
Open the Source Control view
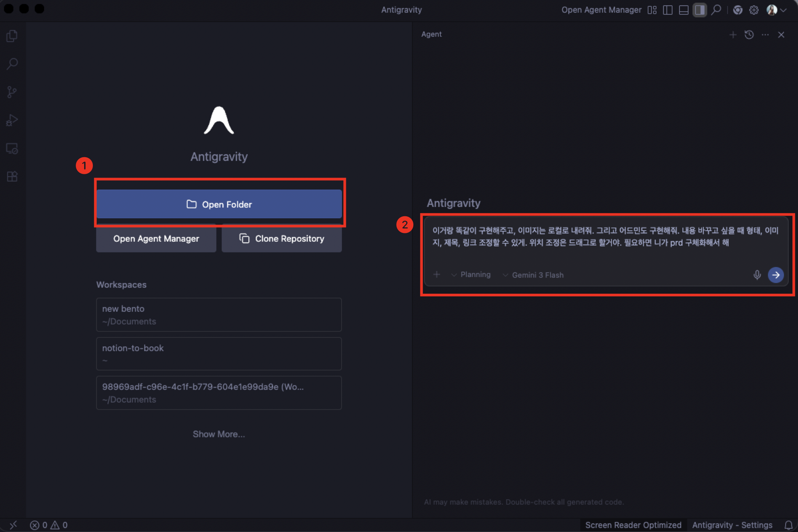click(x=12, y=92)
